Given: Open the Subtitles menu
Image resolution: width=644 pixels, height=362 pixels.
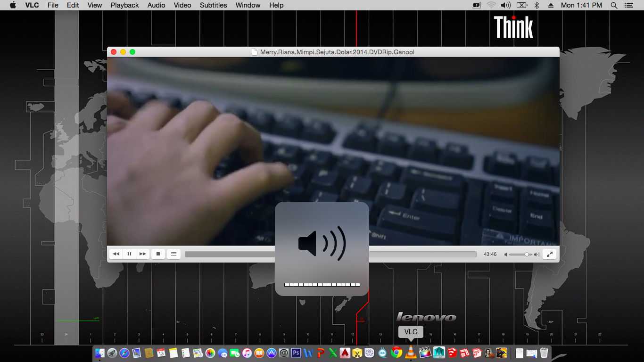Looking at the screenshot, I should (x=213, y=5).
